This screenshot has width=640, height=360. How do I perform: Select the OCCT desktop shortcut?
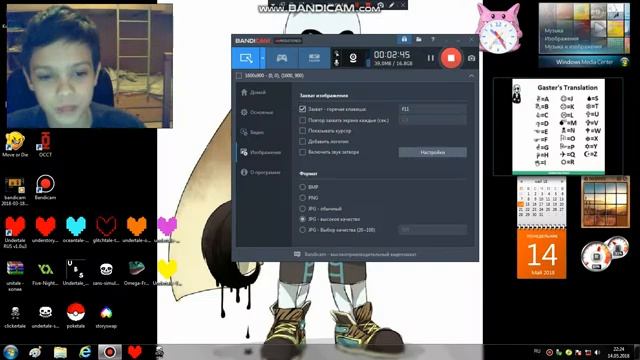pyautogui.click(x=45, y=144)
